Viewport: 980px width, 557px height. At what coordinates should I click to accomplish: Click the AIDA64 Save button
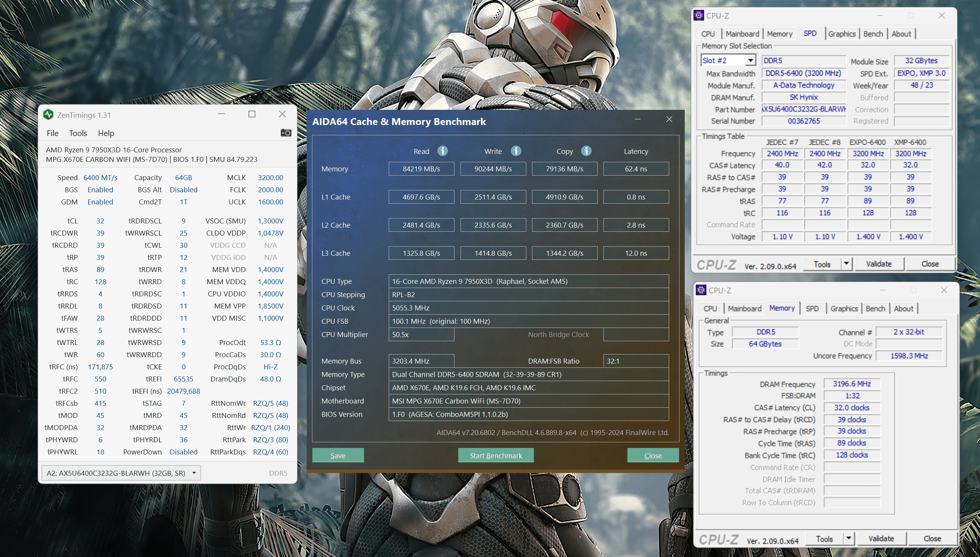(x=338, y=455)
